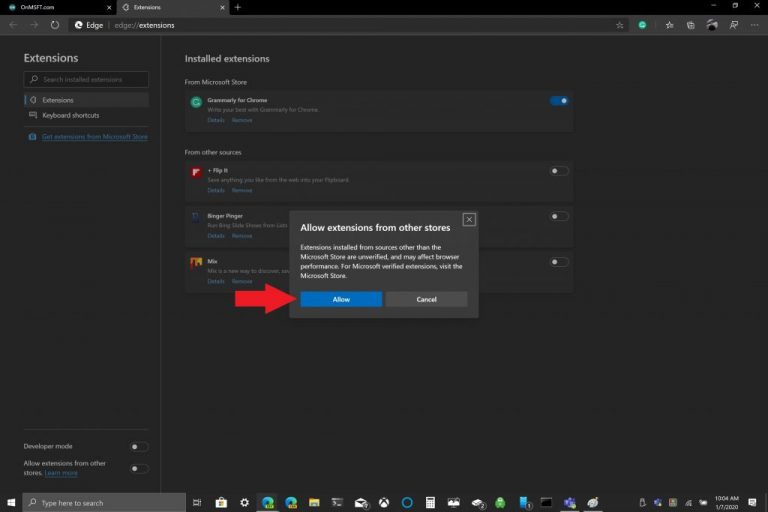
Task: Open Cortana circle on taskbar
Action: pyautogui.click(x=407, y=503)
